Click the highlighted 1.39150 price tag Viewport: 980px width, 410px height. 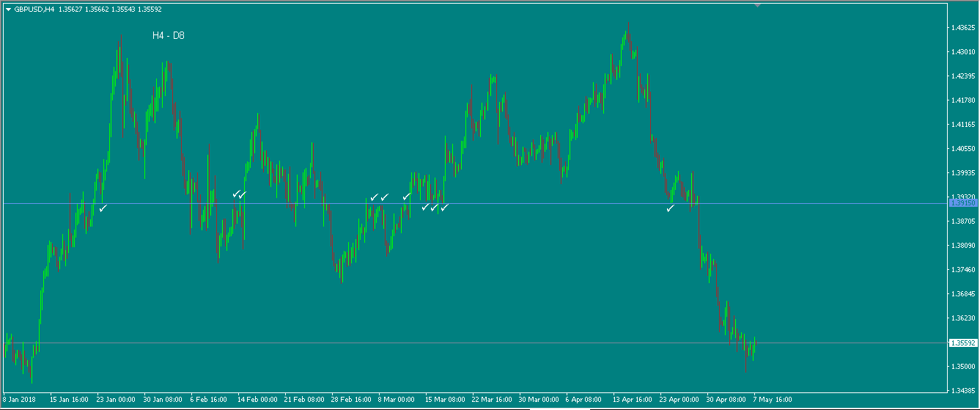point(962,203)
